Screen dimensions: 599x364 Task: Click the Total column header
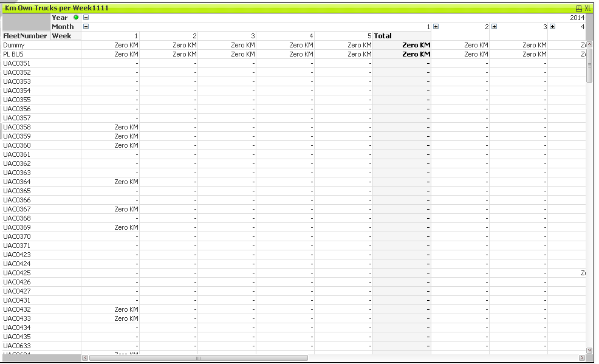[383, 36]
